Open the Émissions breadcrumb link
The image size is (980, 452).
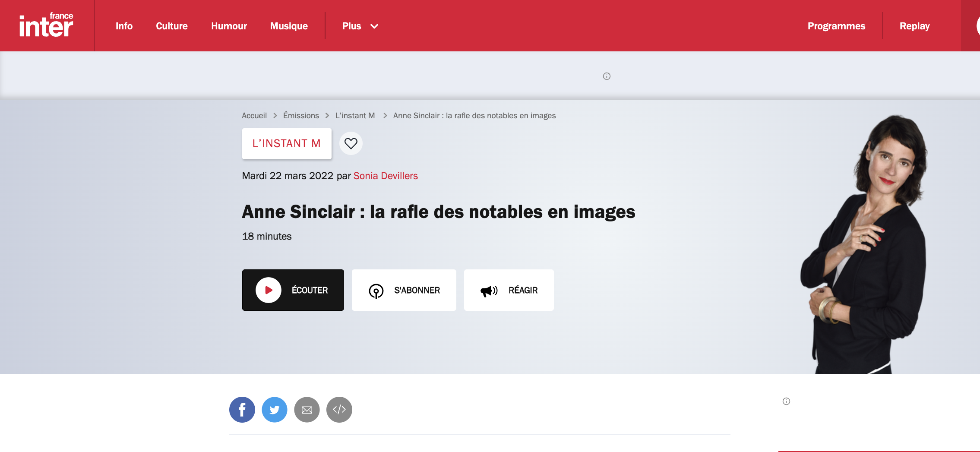(x=301, y=116)
